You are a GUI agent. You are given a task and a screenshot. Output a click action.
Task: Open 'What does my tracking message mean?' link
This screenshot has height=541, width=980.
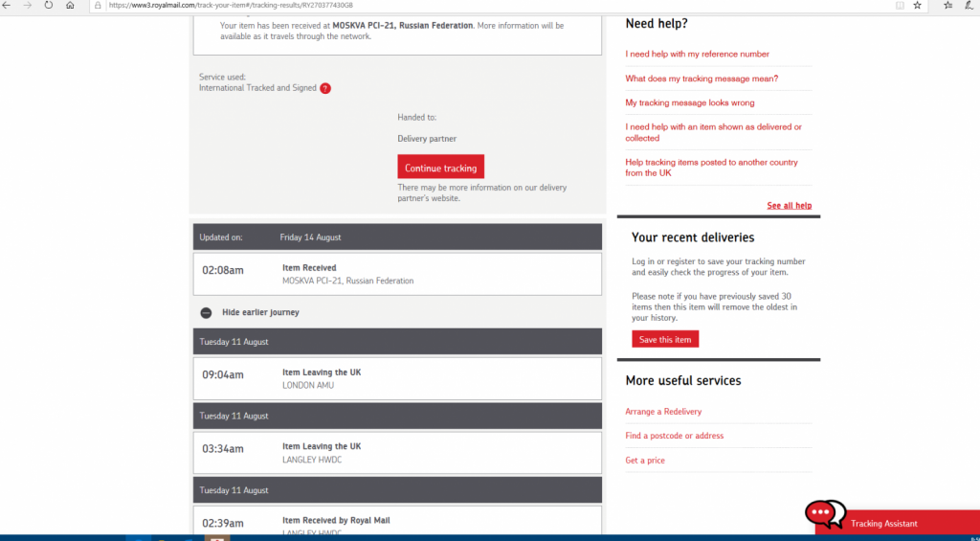[x=702, y=79]
